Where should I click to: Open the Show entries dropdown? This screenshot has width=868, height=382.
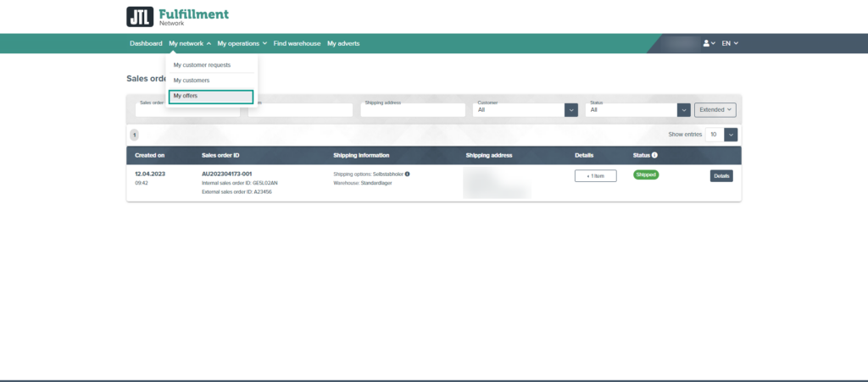click(721, 135)
